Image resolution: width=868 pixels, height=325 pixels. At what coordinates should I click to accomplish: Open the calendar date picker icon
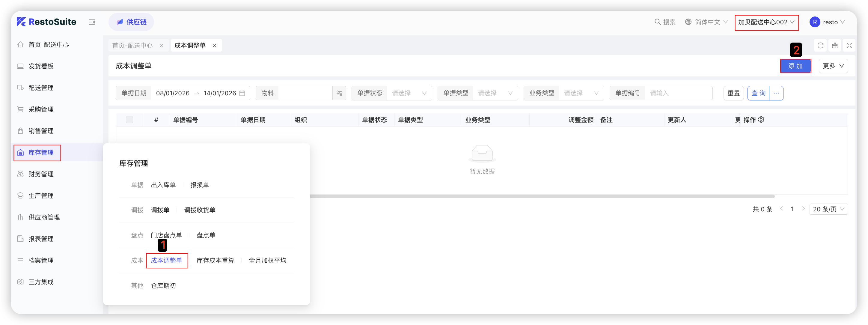(x=242, y=93)
